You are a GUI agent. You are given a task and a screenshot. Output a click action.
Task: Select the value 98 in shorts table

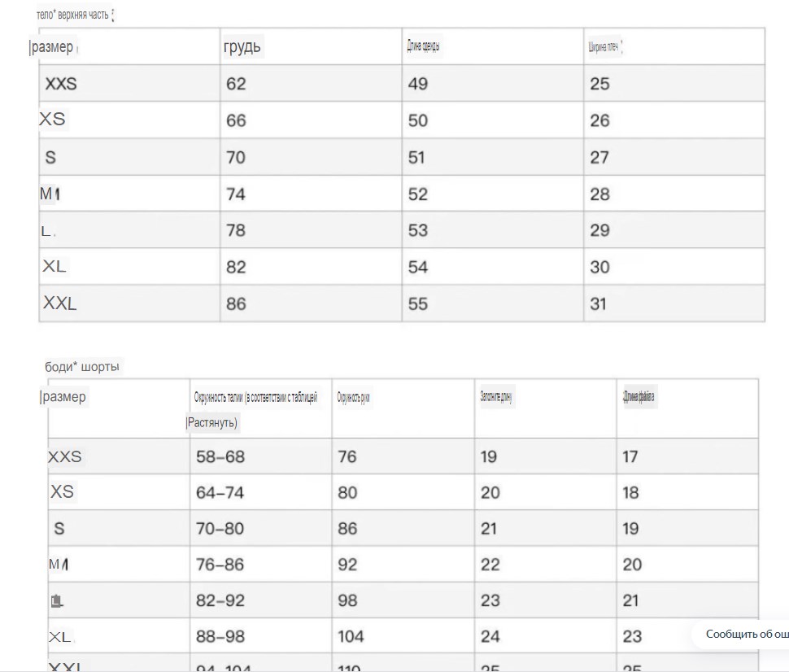pos(347,600)
